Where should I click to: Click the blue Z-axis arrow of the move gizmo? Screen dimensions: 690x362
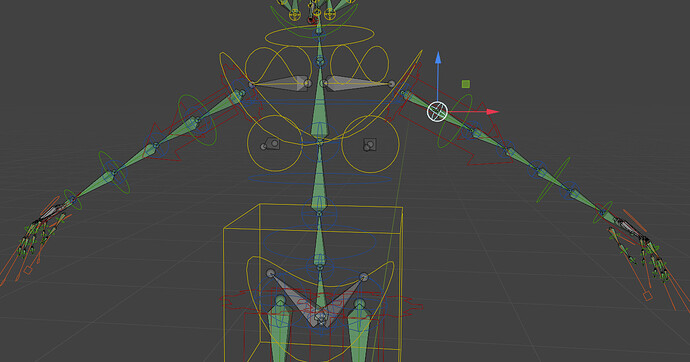coord(438,59)
